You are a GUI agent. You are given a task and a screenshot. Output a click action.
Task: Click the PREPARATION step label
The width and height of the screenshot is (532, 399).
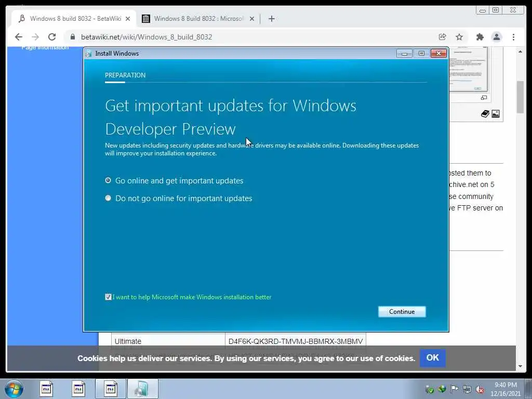(x=125, y=75)
